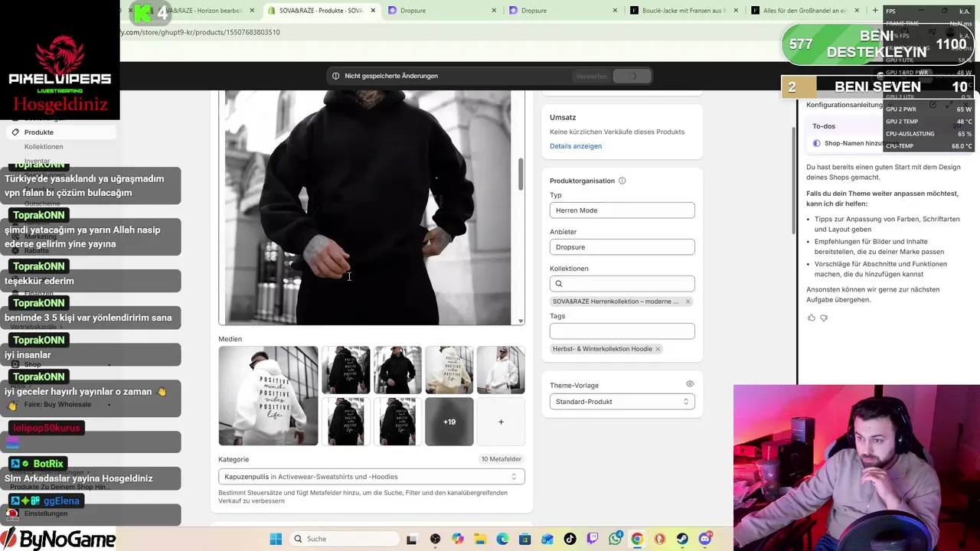The width and height of the screenshot is (980, 551).
Task: Click the down arrow of the description scrollbar
Action: pyautogui.click(x=521, y=321)
